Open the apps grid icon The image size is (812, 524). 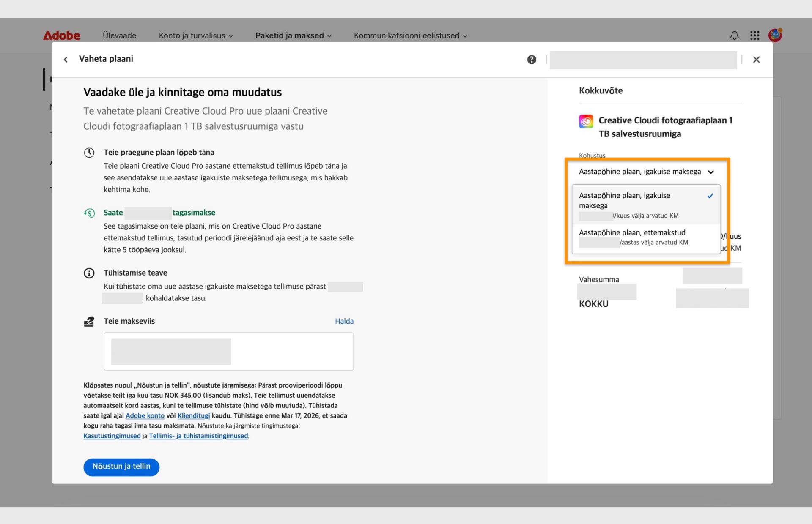754,35
